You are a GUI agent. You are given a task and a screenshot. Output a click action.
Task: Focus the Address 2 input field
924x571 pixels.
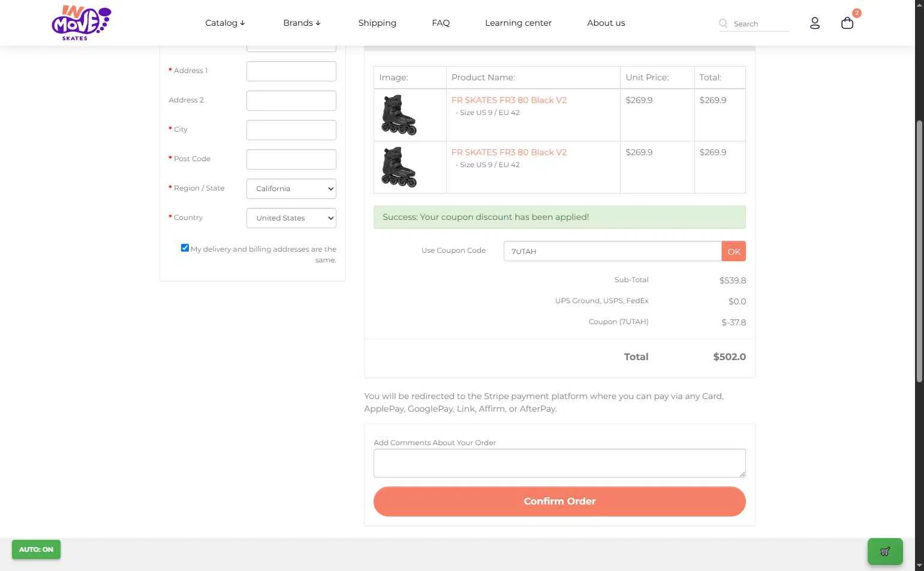click(x=291, y=101)
